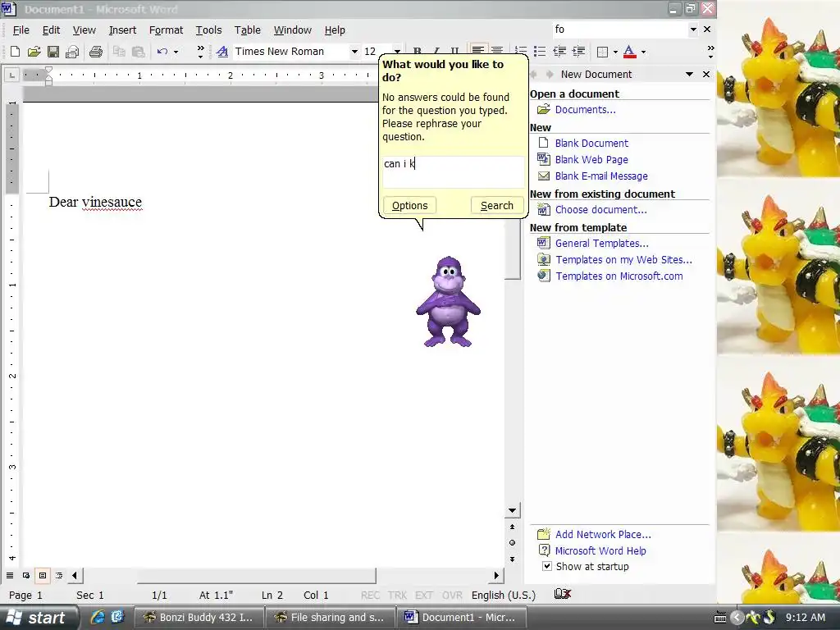Click the assistant's Search button
Screen dimensions: 840x630
[496, 205]
